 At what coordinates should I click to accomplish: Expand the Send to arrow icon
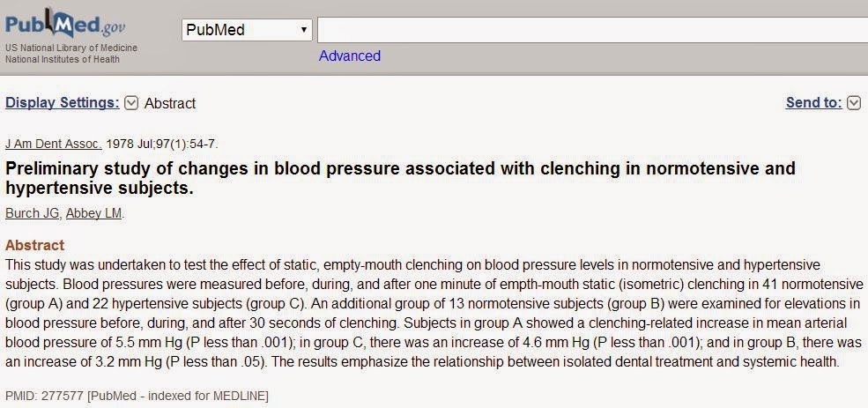(854, 103)
